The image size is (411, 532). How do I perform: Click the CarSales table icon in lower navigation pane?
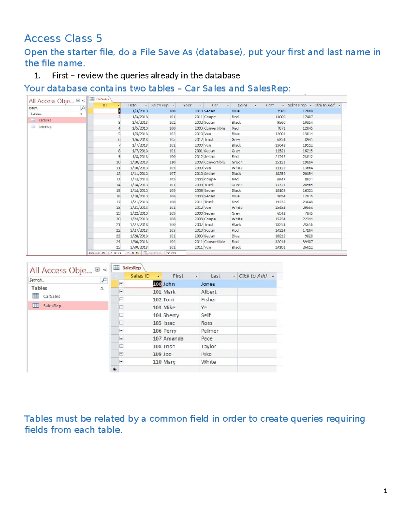pyautogui.click(x=35, y=296)
